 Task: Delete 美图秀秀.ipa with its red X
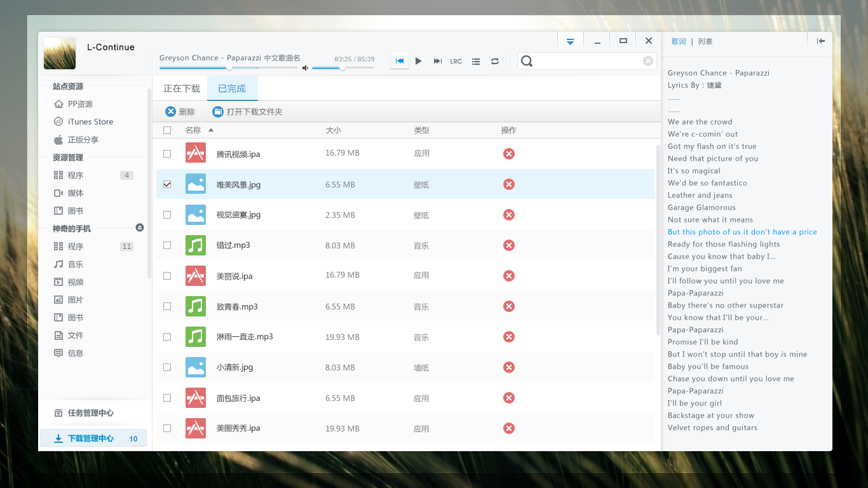point(508,428)
